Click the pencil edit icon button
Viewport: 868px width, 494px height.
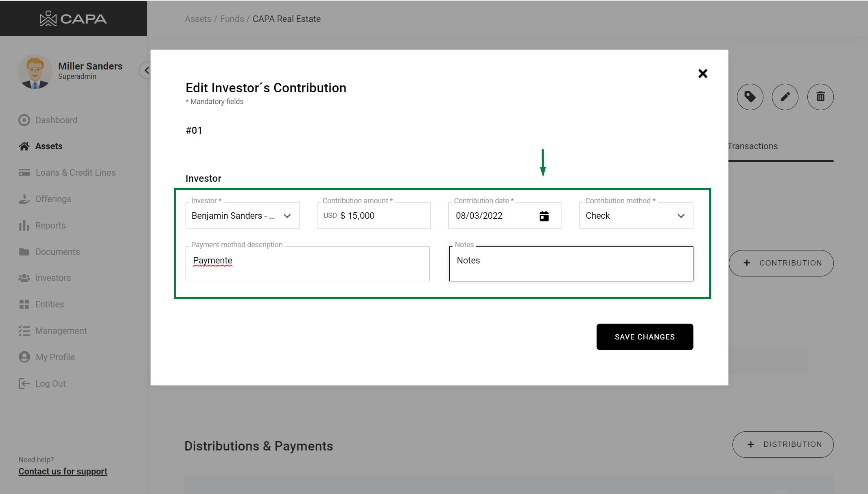tap(785, 97)
